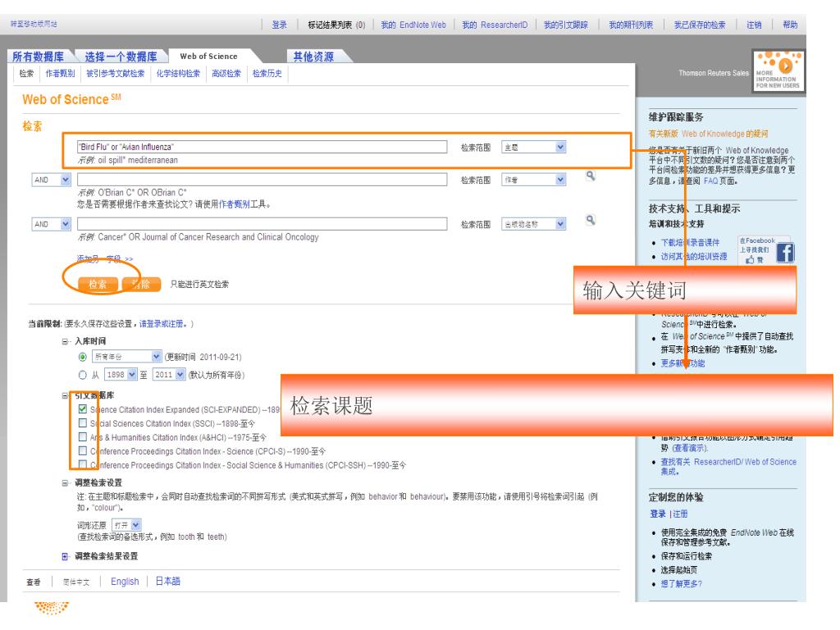
Task: Click the 注销 logout link in top bar
Action: 754,25
